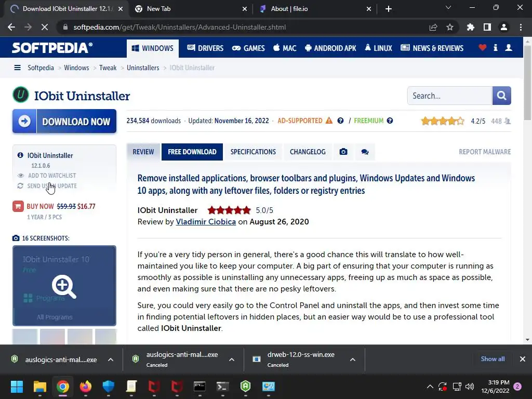Stop page loading with X button
The height and width of the screenshot is (399, 532).
click(x=45, y=27)
